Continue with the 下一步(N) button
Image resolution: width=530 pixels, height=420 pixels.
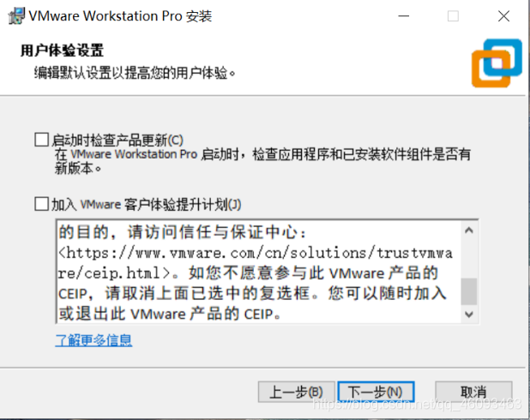(x=376, y=392)
